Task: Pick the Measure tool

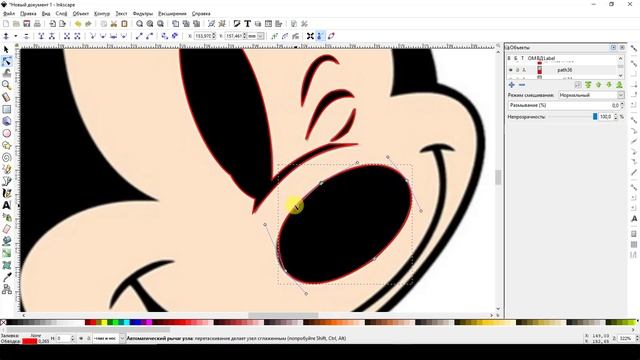Action: pyautogui.click(x=6, y=97)
